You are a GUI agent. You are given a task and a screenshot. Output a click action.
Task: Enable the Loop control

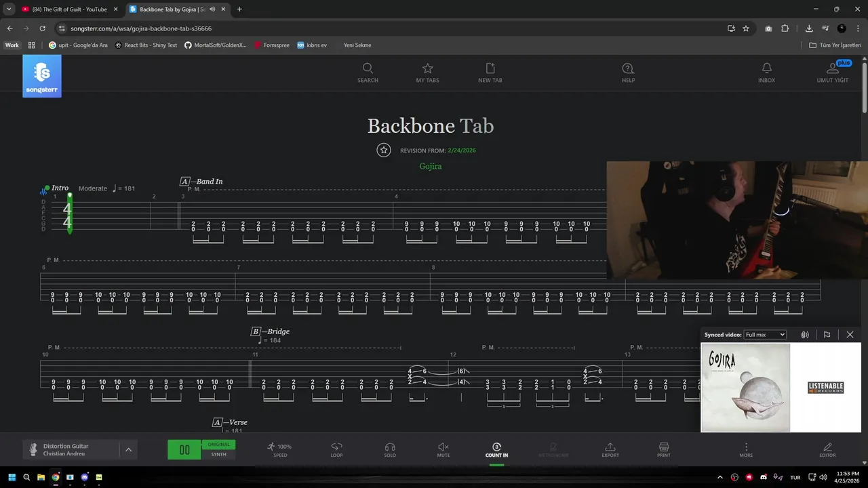click(336, 450)
